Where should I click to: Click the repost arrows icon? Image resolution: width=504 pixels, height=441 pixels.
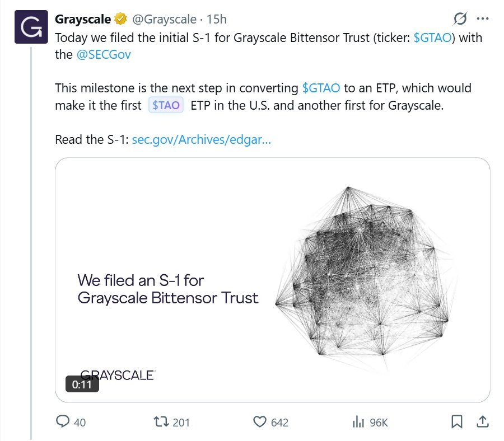click(162, 421)
